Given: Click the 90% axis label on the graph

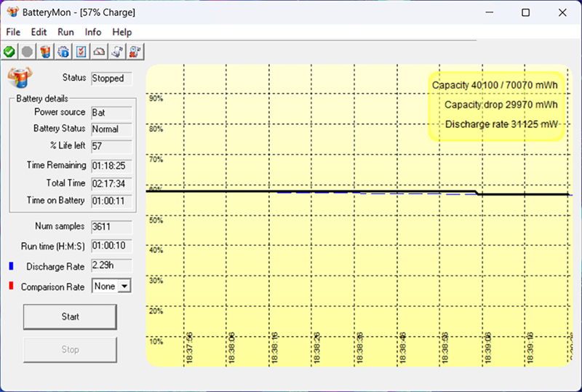Looking at the screenshot, I should (x=156, y=98).
